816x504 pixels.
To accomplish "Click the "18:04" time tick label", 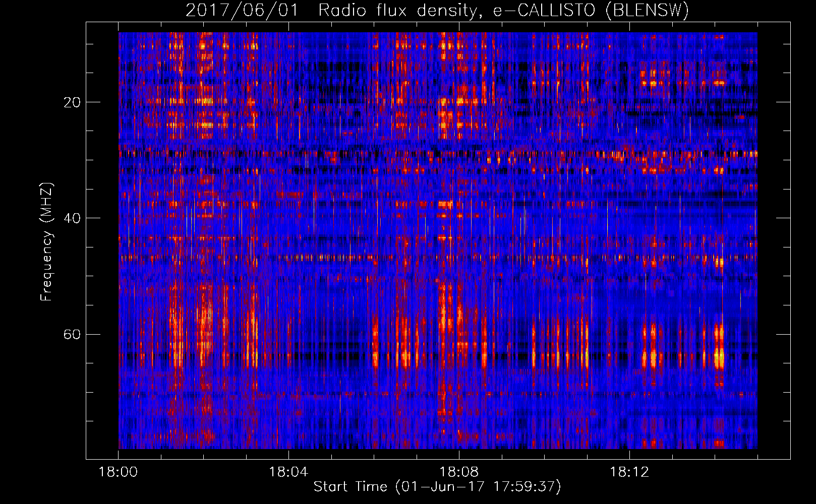I will (288, 472).
